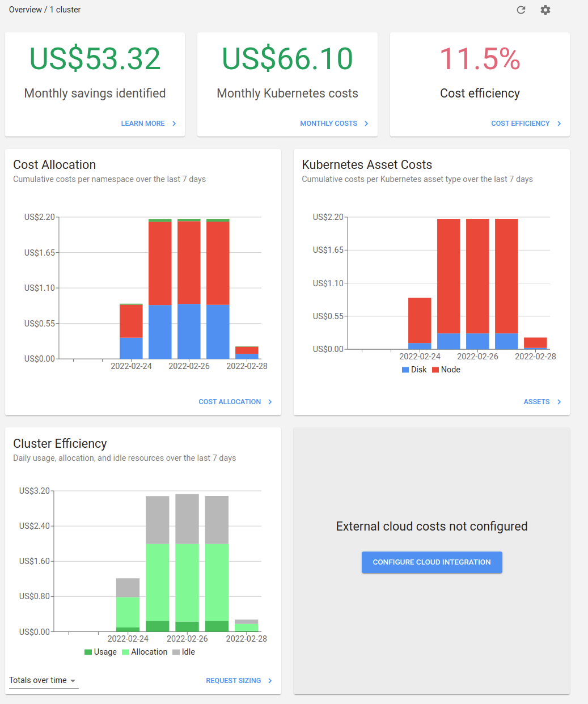Click chevron arrow next to MONTHLY COSTS

pos(366,124)
